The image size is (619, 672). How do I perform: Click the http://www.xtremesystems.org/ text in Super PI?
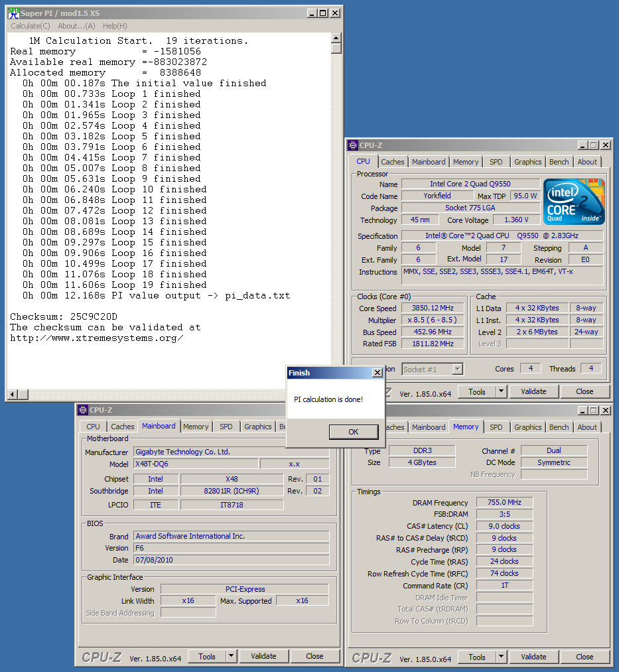click(x=97, y=338)
